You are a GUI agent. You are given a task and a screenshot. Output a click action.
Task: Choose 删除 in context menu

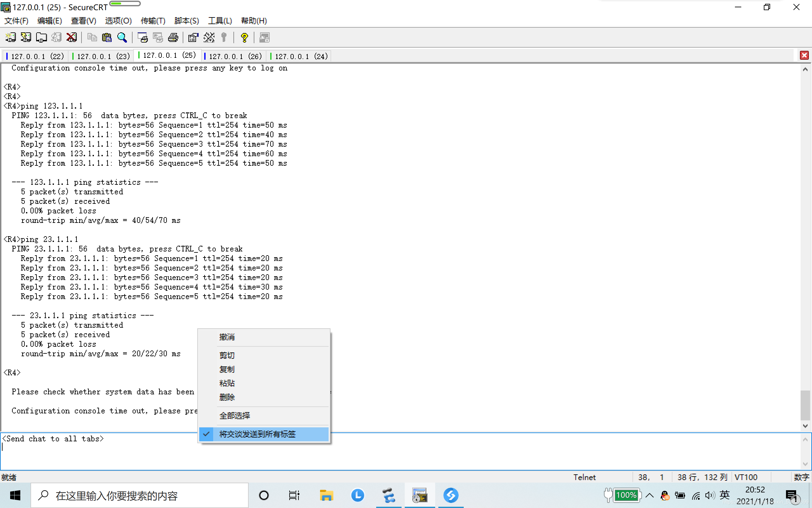[264, 397]
